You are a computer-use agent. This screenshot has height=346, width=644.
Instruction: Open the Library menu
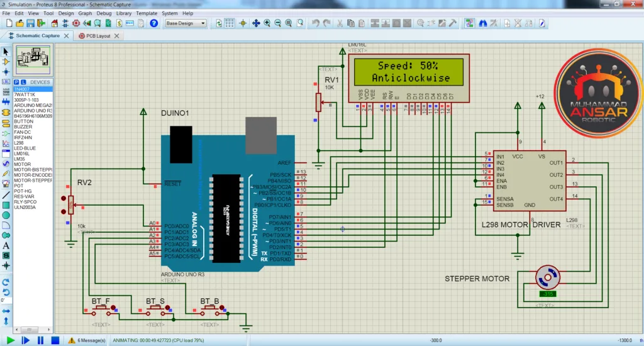click(124, 13)
